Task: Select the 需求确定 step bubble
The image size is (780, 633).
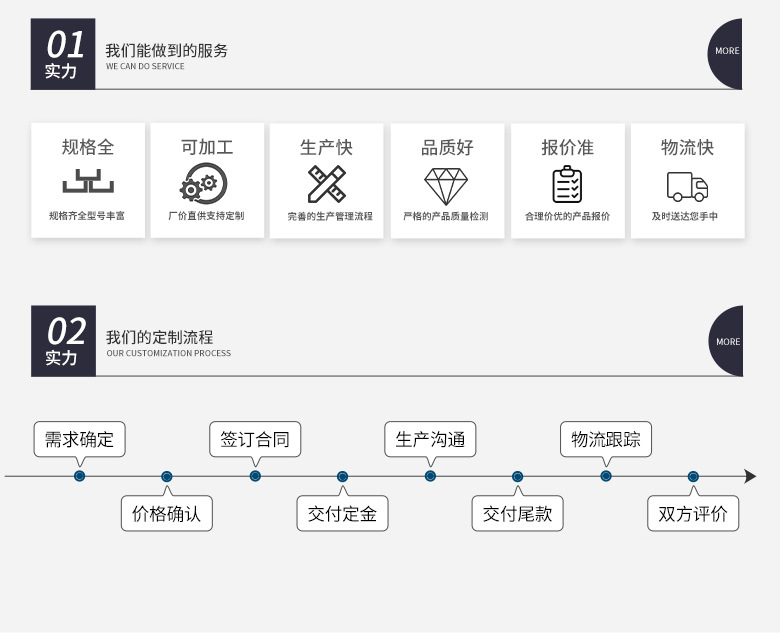Action: 80,439
